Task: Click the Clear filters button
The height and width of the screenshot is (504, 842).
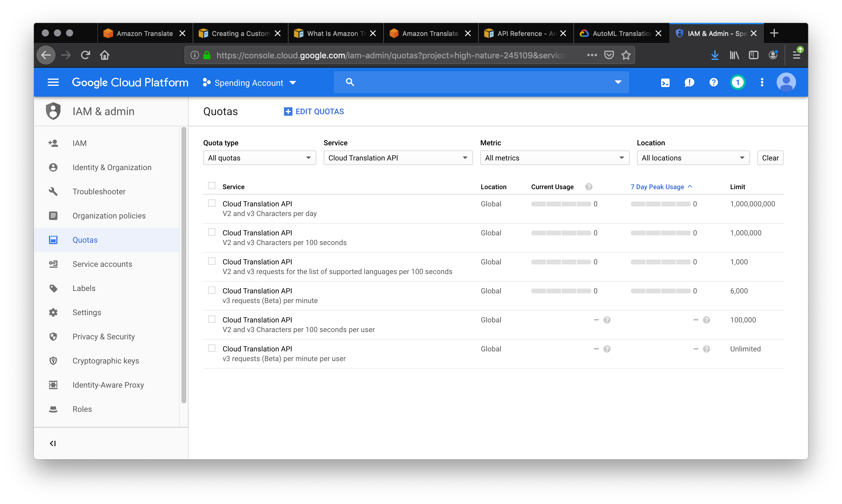Action: (x=770, y=158)
